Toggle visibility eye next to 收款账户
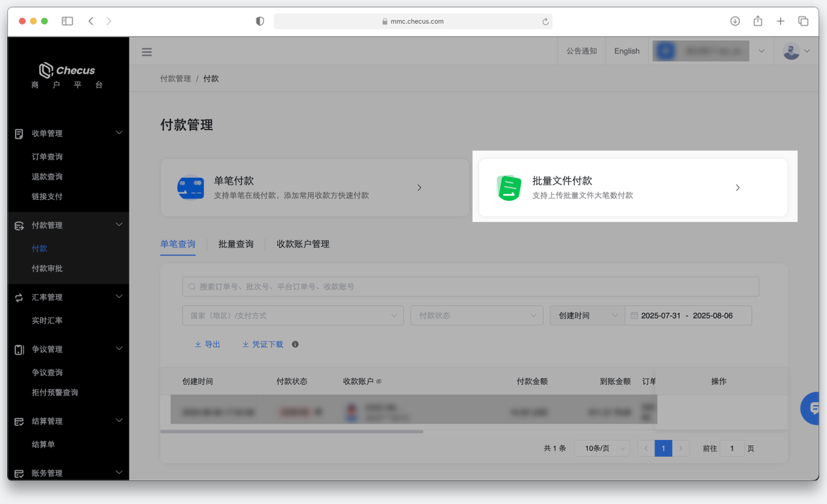Image resolution: width=827 pixels, height=504 pixels. (x=379, y=382)
